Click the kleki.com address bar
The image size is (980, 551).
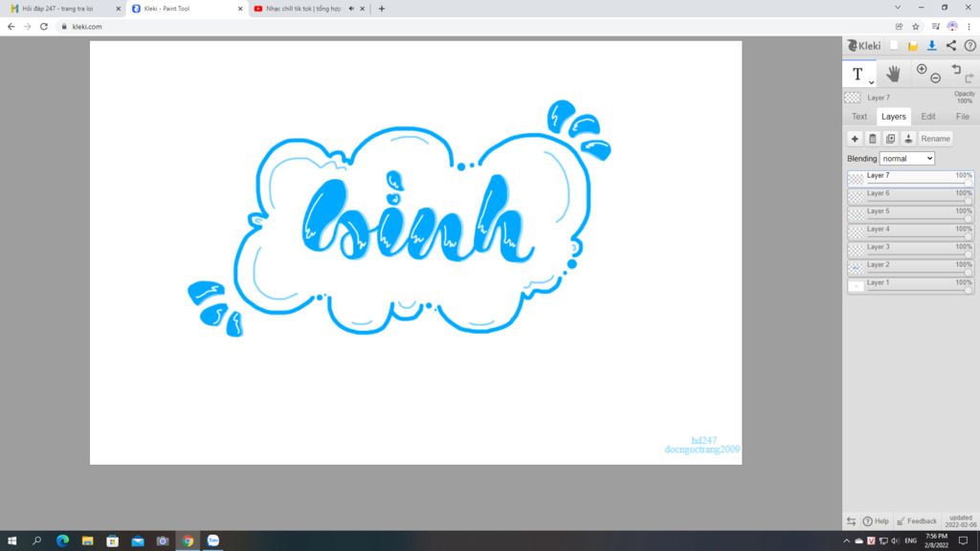pos(475,26)
